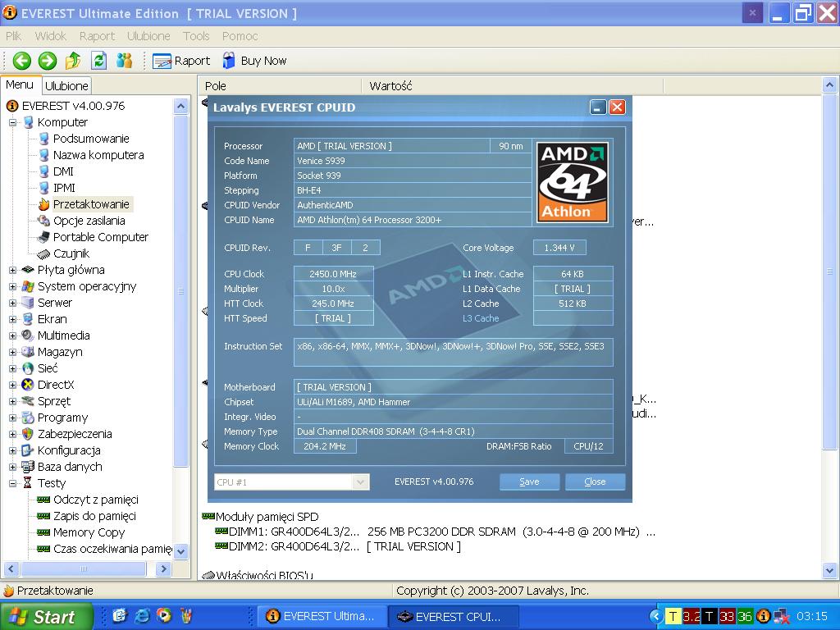Click the Sprzęt tree icon
This screenshot has width=840, height=630.
tap(27, 401)
